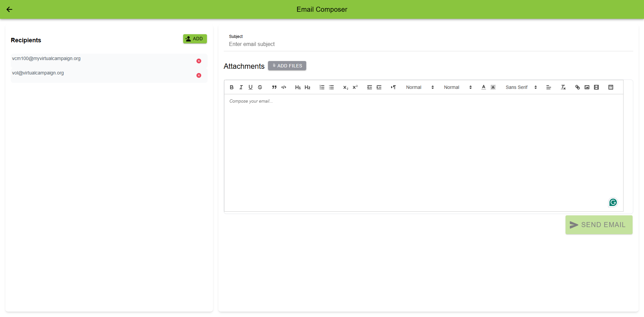
Task: Click the ADD FILES attachment button
Action: (x=287, y=65)
